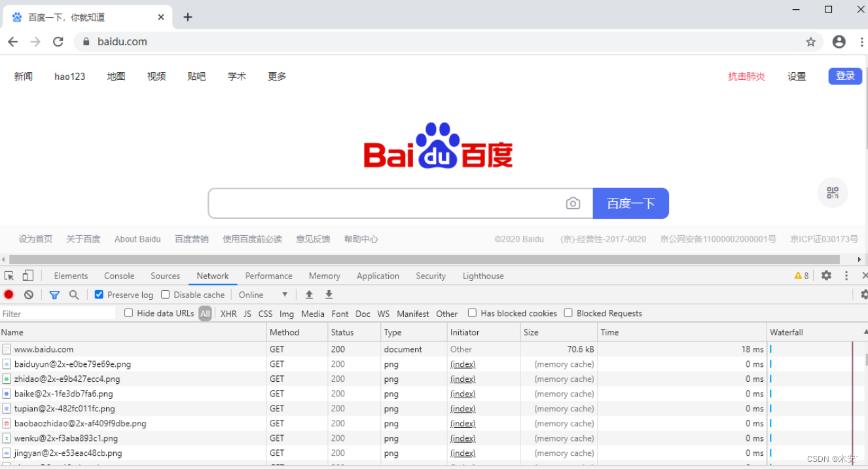
Task: Switch to the Console tab
Action: click(x=119, y=276)
